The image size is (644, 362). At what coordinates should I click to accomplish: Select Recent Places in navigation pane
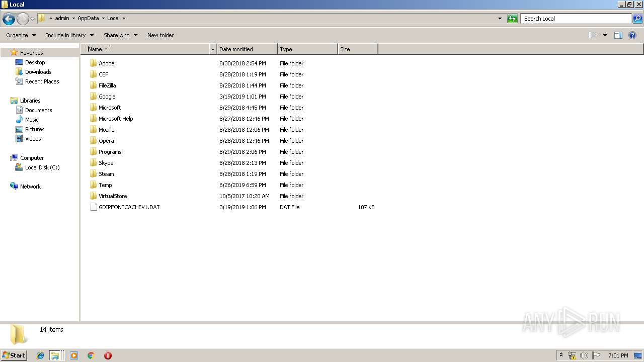point(42,81)
